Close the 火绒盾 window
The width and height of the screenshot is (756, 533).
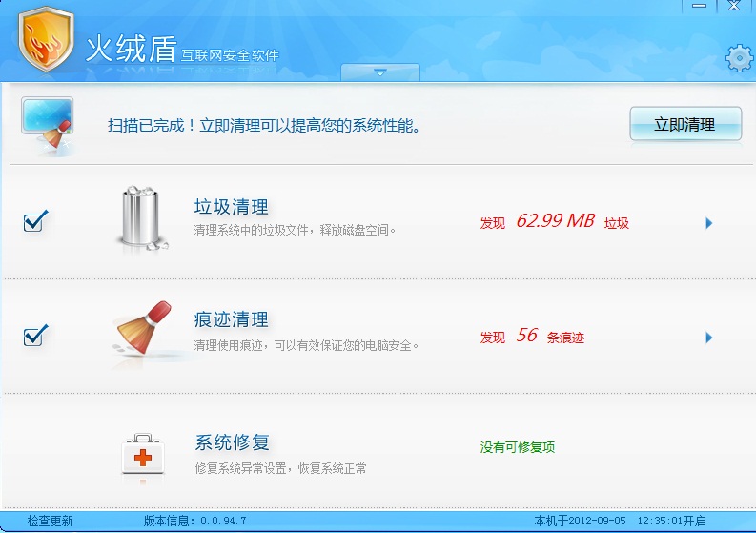[734, 6]
